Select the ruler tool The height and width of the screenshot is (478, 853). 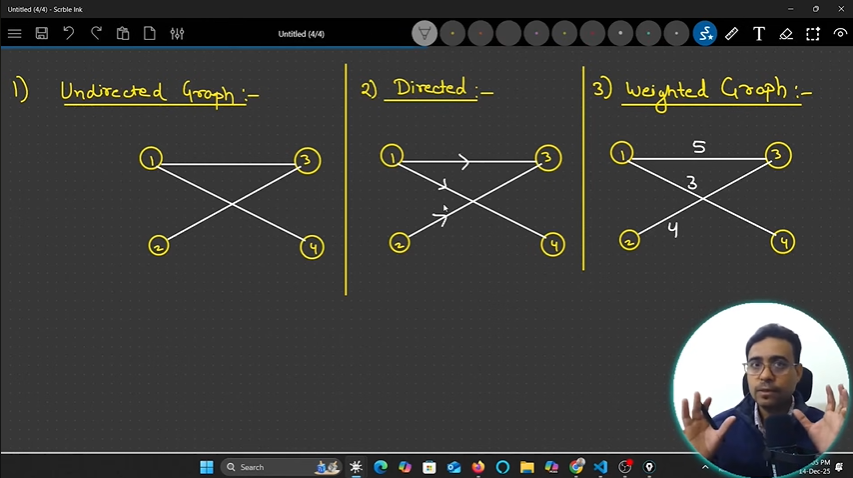(x=732, y=34)
